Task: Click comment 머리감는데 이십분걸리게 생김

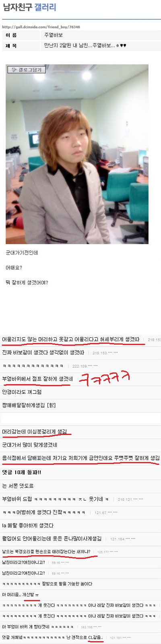Action: [x=35, y=432]
